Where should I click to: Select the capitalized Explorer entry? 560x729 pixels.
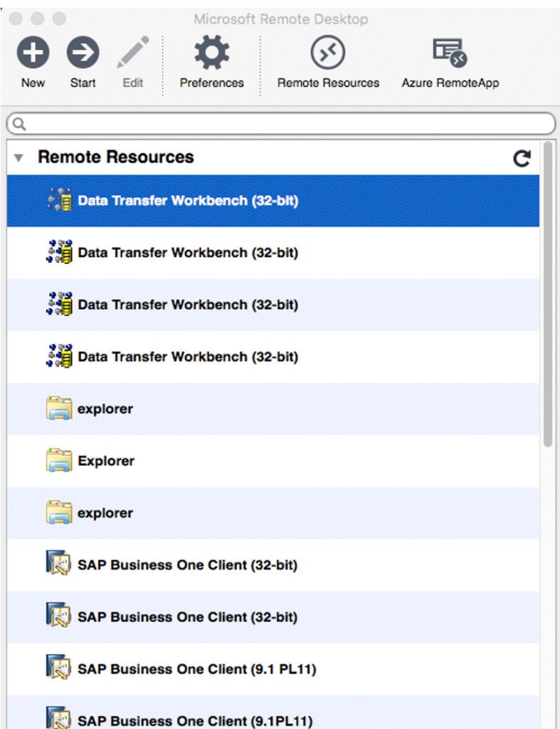click(273, 461)
